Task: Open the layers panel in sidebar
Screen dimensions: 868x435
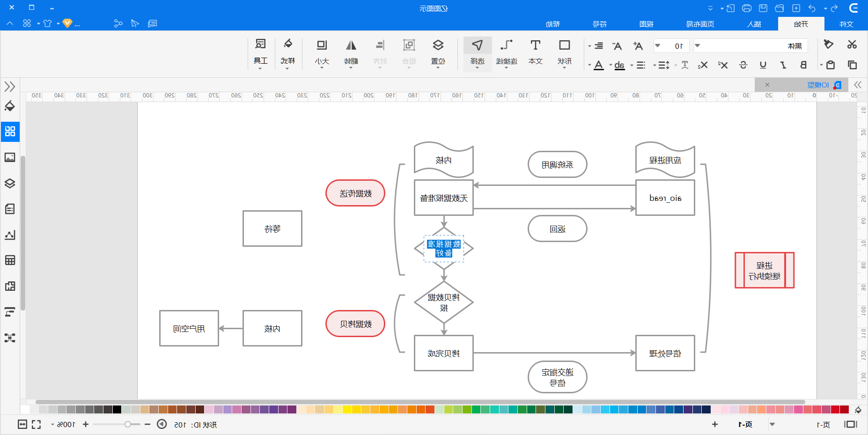Action: (10, 183)
